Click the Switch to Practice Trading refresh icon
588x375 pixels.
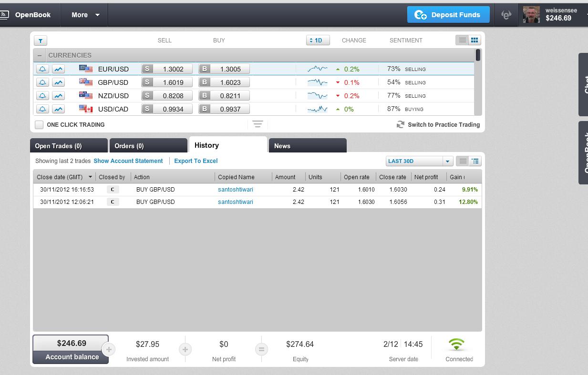401,125
